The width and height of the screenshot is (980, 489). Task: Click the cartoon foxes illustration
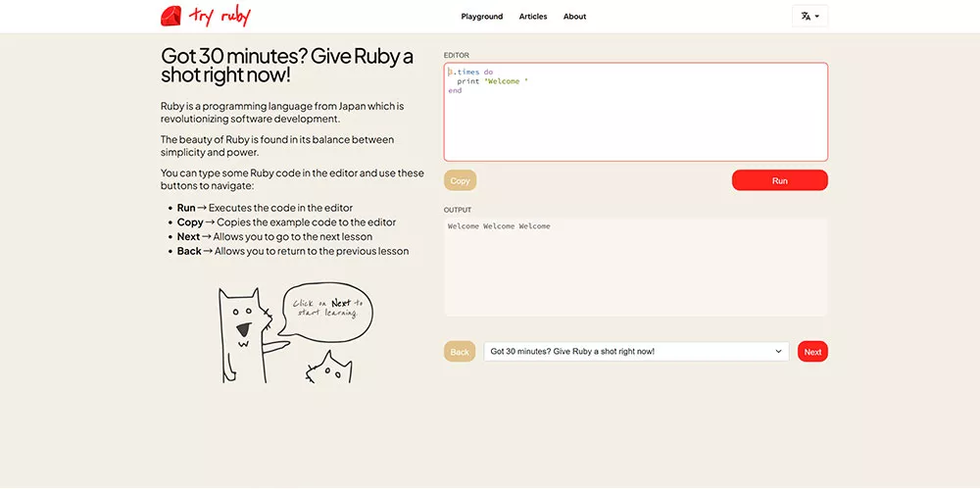[295, 332]
